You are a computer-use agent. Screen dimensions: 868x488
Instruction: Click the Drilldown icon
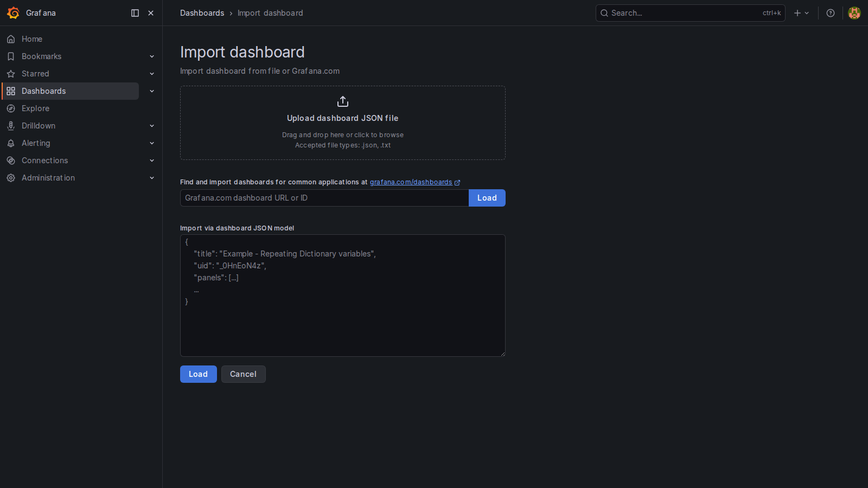[x=11, y=126]
